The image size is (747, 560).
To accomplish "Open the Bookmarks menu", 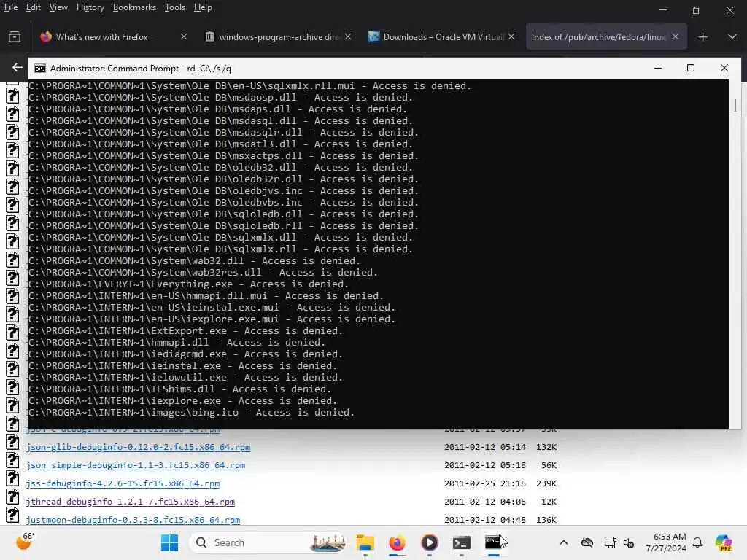I will tap(134, 7).
